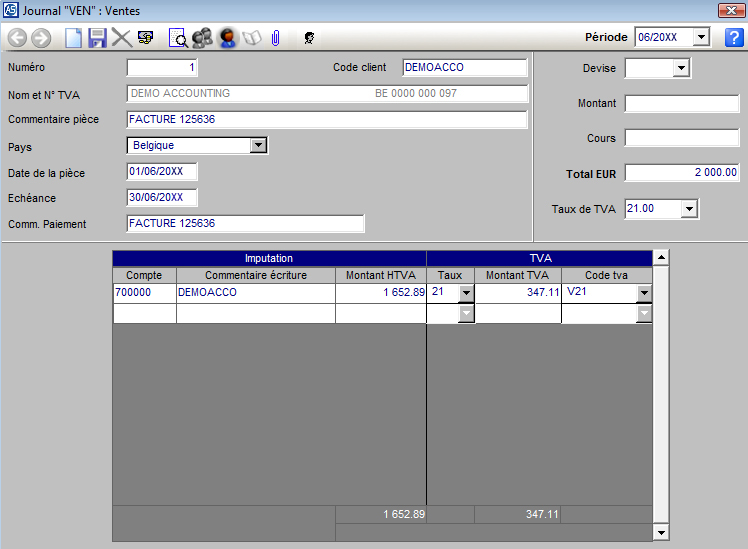The height and width of the screenshot is (549, 748).
Task: Click the Montant HTVA column header
Action: (381, 275)
